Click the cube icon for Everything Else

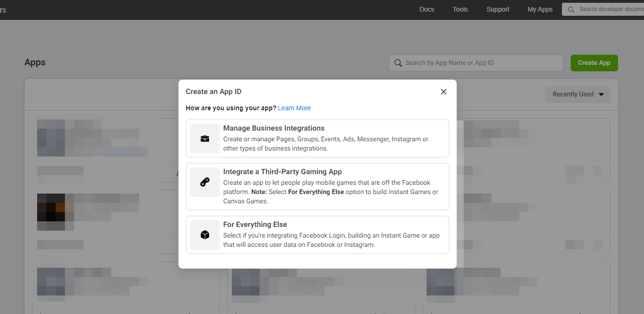tap(205, 235)
